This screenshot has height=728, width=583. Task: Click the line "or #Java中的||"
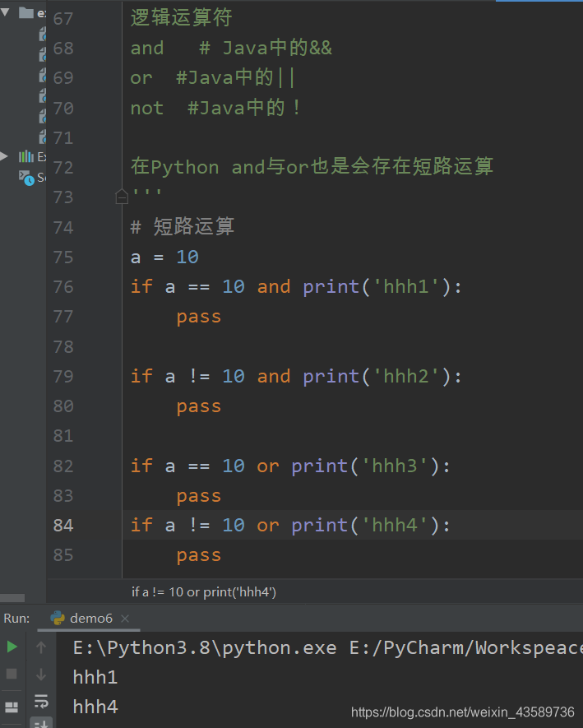(213, 77)
